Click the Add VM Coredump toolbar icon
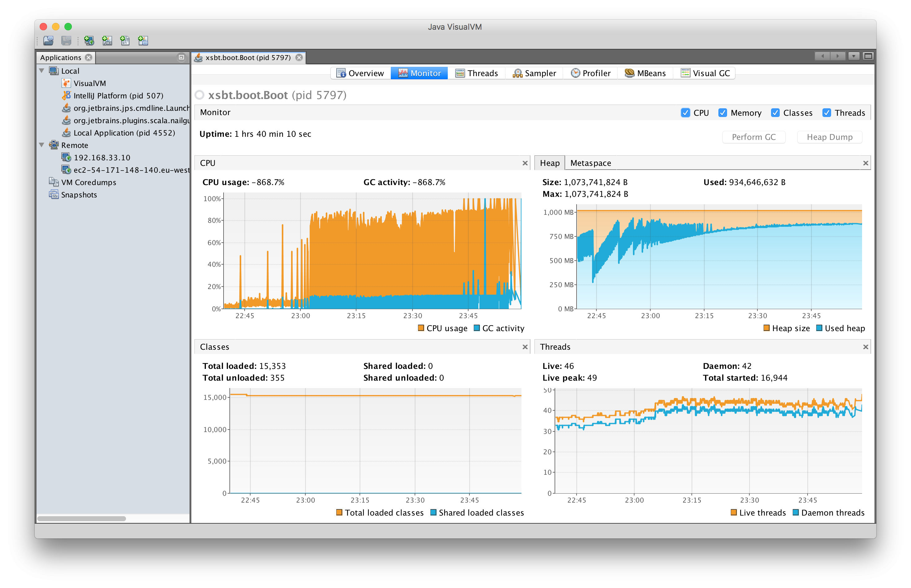Viewport: 911px width, 588px height. pyautogui.click(x=125, y=41)
